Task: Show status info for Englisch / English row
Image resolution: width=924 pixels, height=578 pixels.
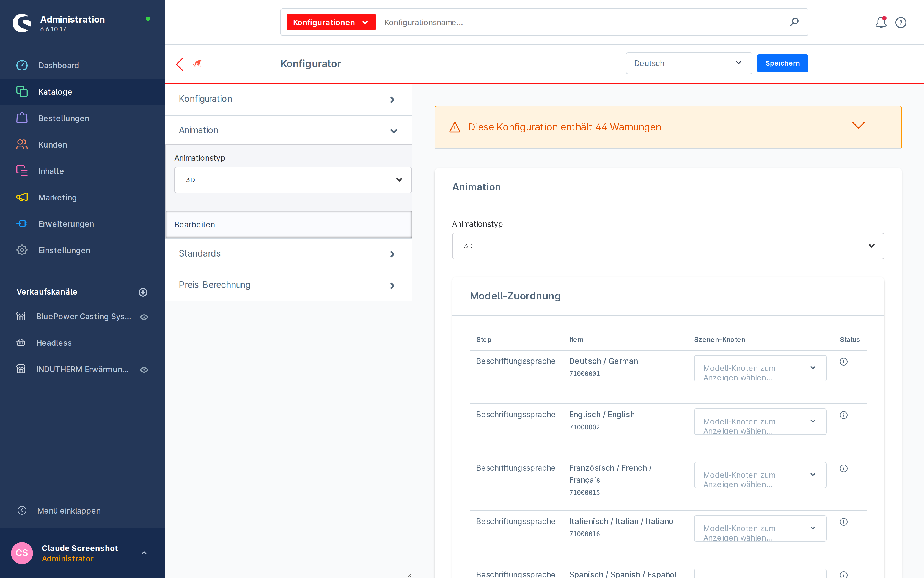Action: click(843, 415)
